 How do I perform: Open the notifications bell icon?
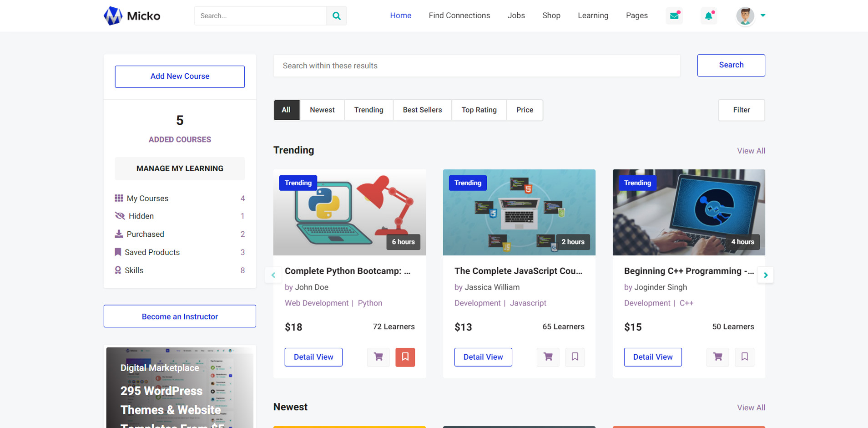(x=708, y=16)
